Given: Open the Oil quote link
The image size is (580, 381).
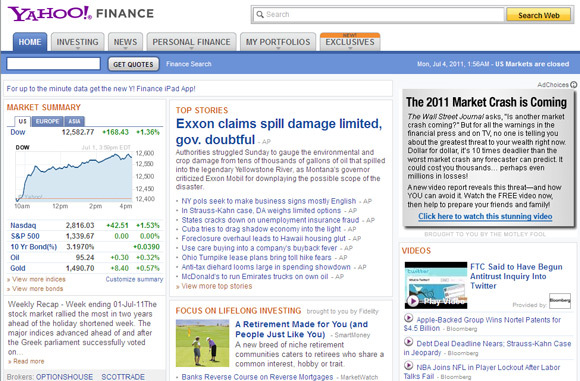Looking at the screenshot, I should tap(15, 257).
